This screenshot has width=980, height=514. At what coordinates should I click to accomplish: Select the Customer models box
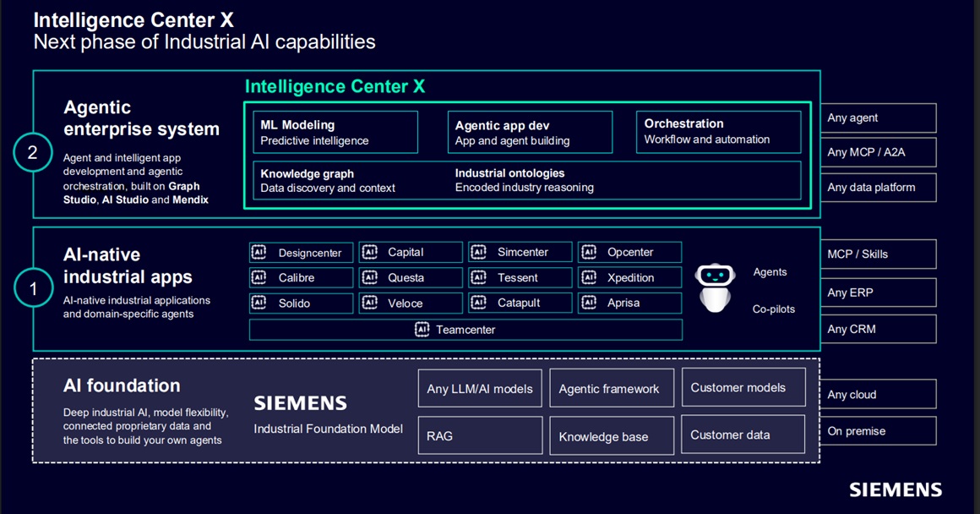(x=743, y=387)
